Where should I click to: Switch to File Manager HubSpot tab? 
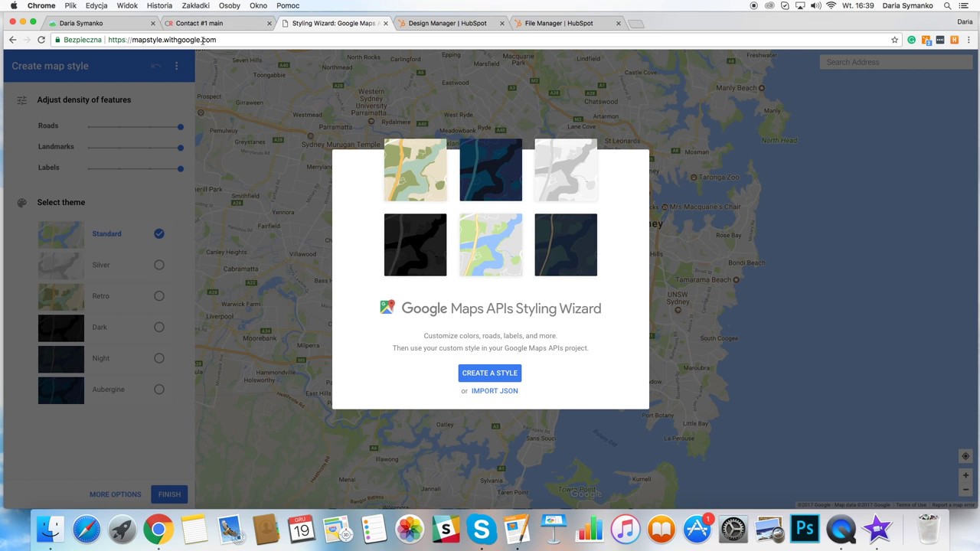(566, 23)
